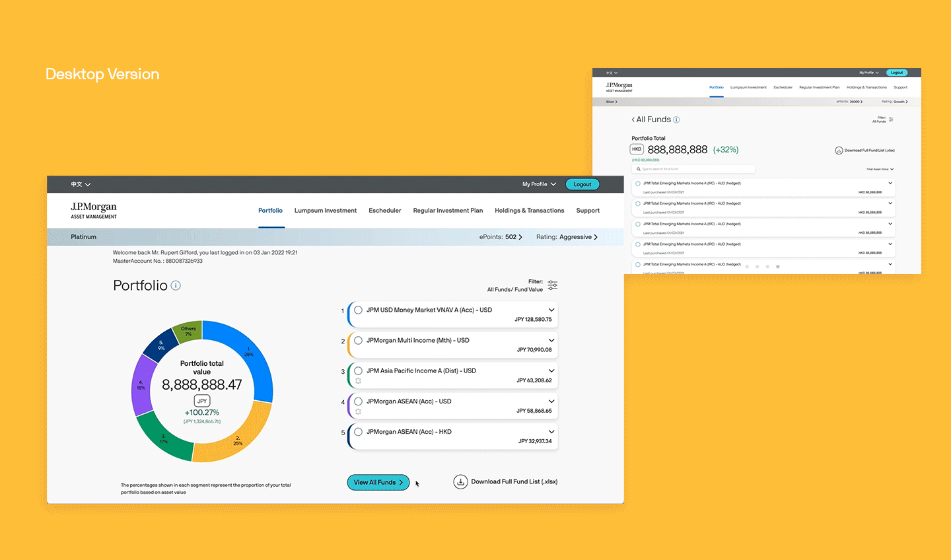Click the All Funds info icon in small window

(676, 120)
